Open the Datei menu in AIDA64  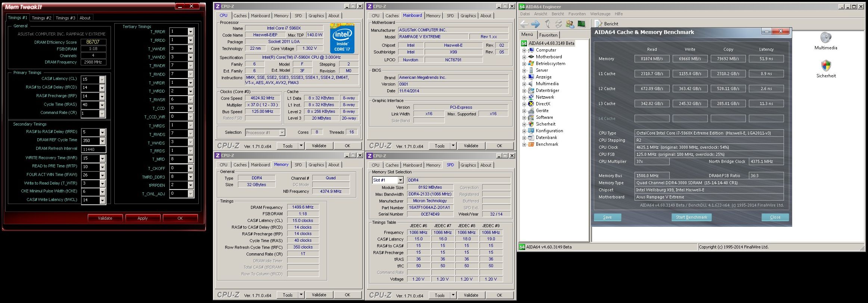525,14
